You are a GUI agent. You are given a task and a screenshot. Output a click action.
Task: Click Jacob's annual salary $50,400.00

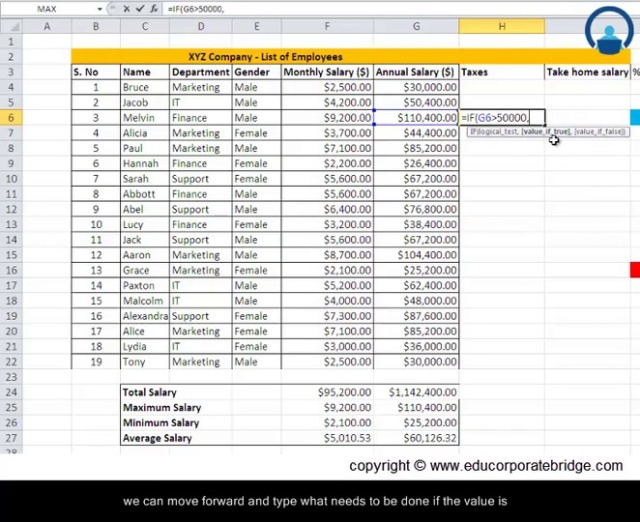(x=416, y=102)
